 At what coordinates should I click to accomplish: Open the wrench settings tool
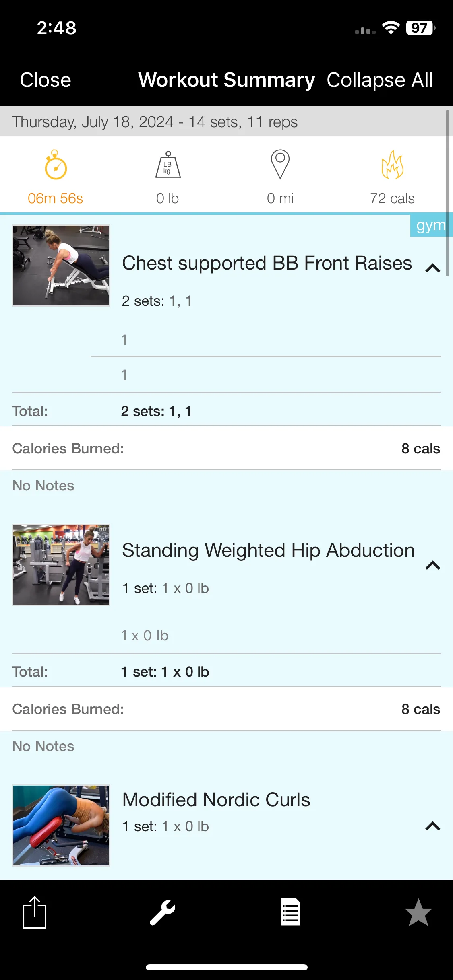point(162,912)
